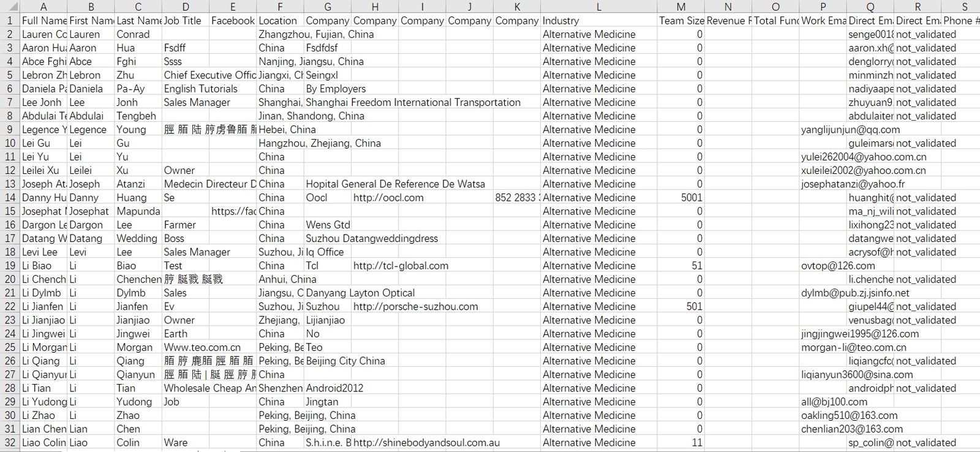
Task: Click last name Tengbeh cell
Action: (138, 116)
